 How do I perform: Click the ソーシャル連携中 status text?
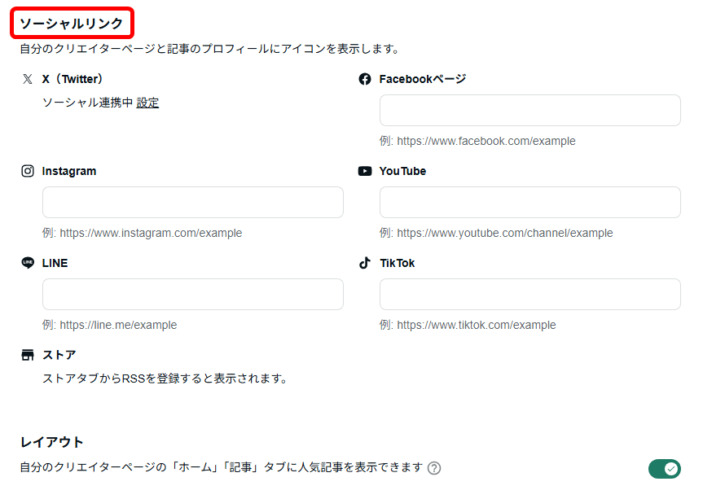(x=87, y=103)
